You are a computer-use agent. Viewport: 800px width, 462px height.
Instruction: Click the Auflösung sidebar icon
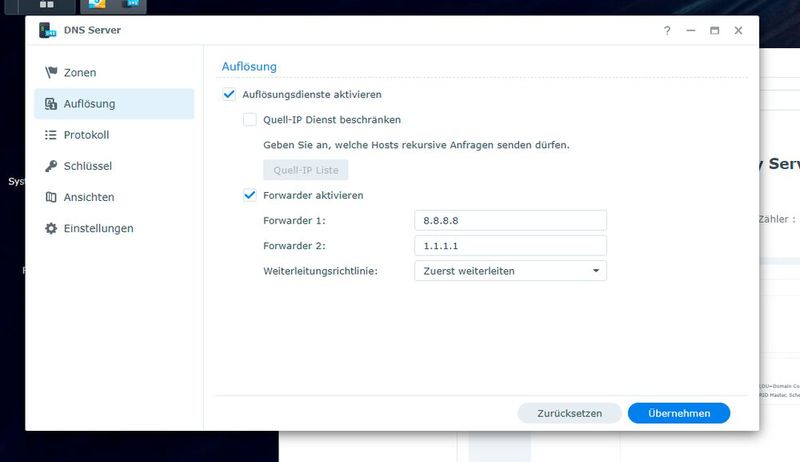point(51,104)
